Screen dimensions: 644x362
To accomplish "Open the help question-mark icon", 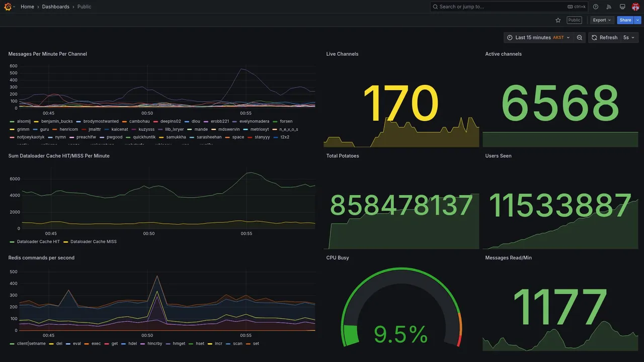I will (x=596, y=7).
